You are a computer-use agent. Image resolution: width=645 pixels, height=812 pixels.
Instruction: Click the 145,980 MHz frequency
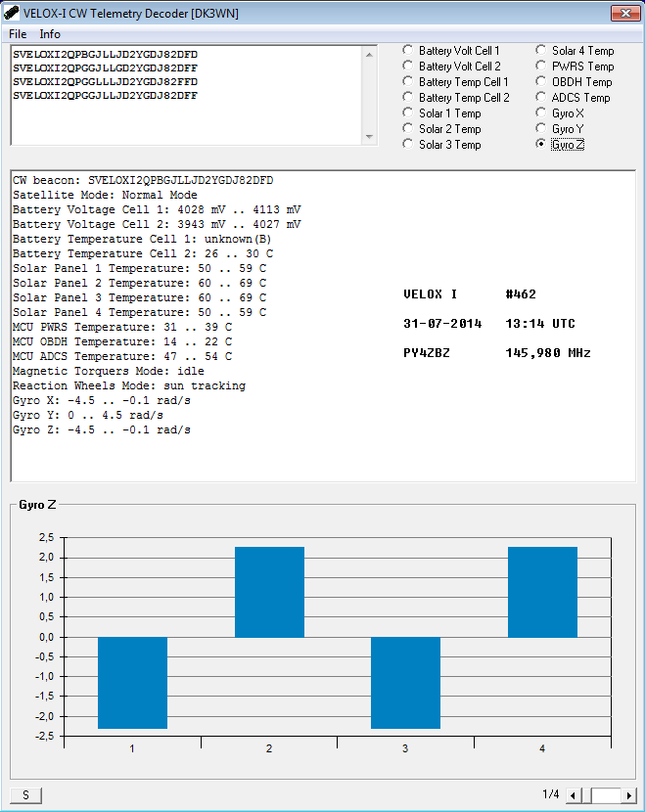[x=548, y=353]
